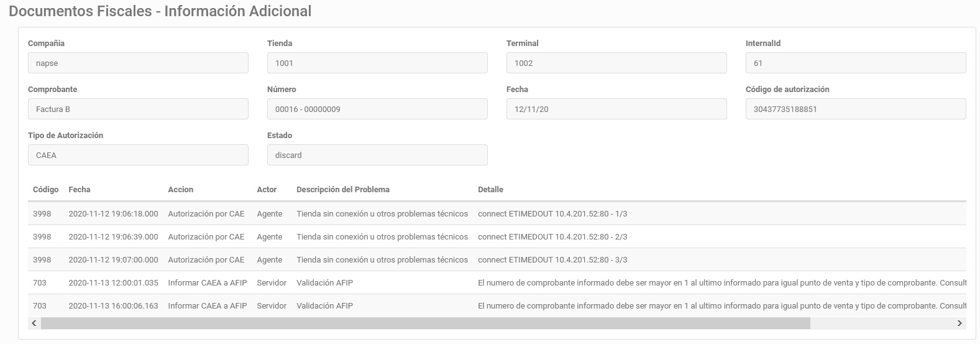The width and height of the screenshot is (980, 344).
Task: Select the Número field 00016 - 00000009
Action: [x=377, y=109]
